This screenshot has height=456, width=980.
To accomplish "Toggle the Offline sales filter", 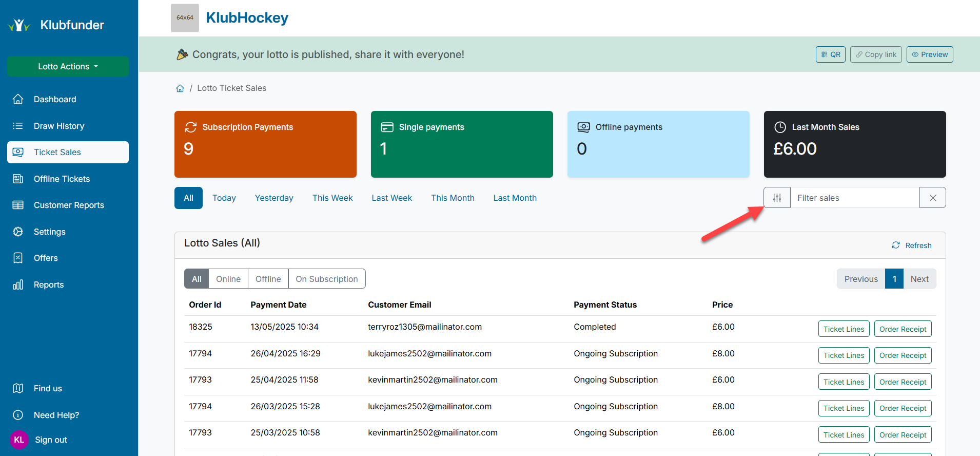I will (268, 279).
